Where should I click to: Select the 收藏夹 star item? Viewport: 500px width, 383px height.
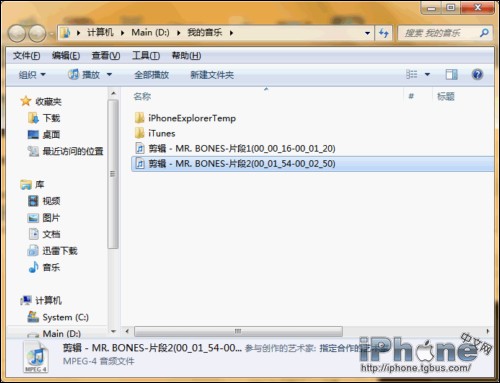pos(41,101)
